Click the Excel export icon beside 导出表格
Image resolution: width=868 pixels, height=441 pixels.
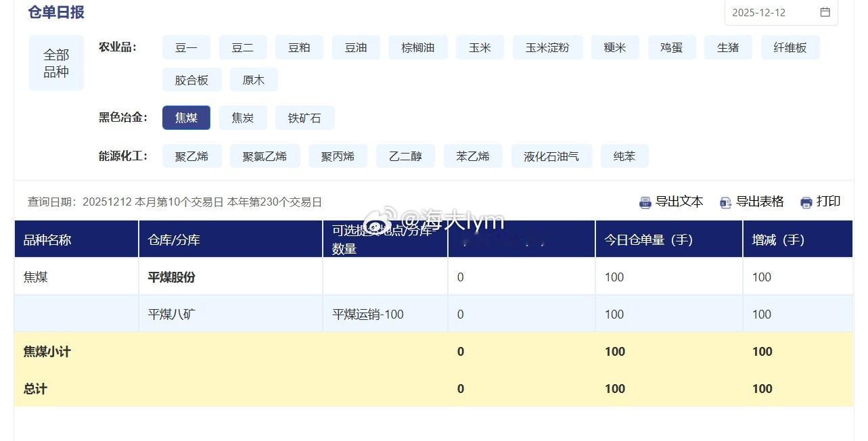click(725, 202)
